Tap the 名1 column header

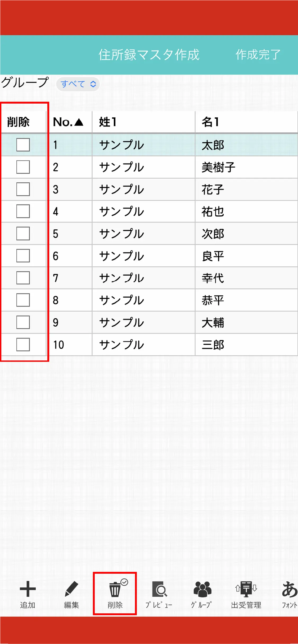pyautogui.click(x=246, y=122)
